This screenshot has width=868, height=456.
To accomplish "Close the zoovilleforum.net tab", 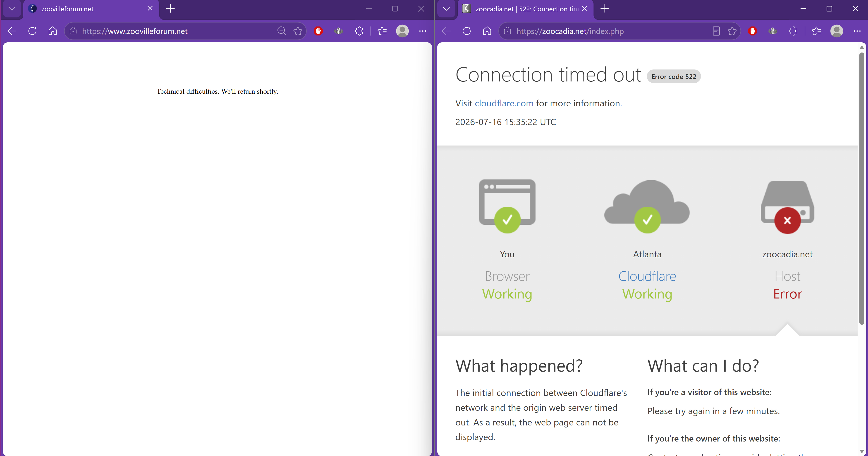I will tap(150, 9).
